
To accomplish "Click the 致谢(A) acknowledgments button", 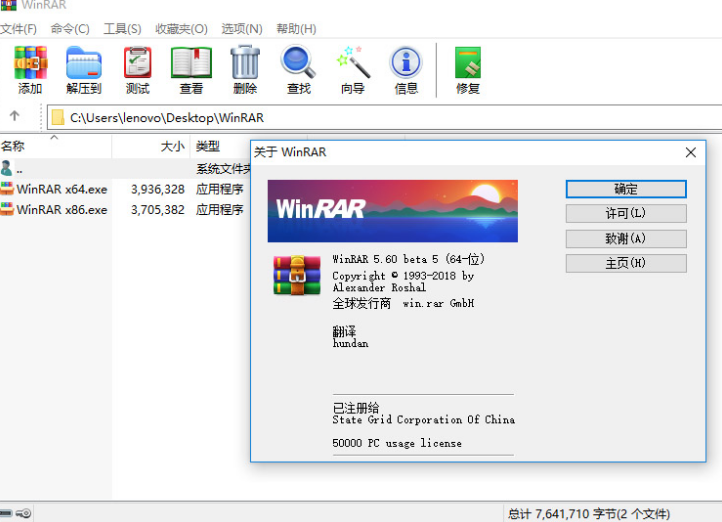I will point(625,238).
